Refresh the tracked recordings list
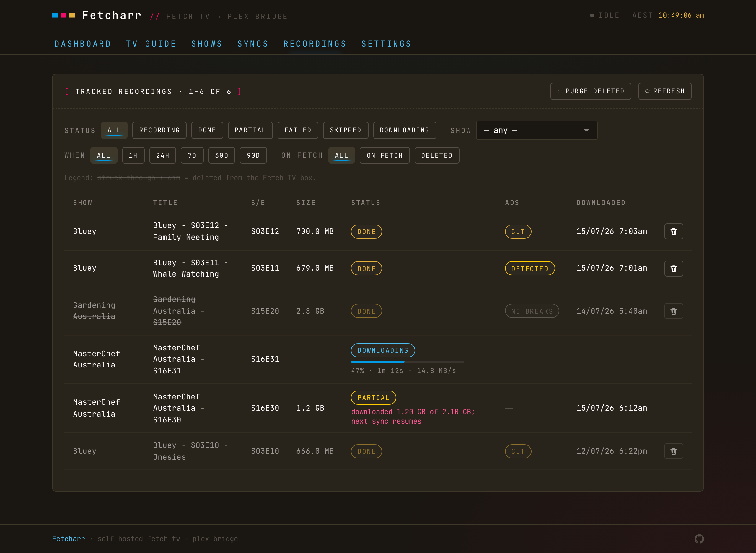Image resolution: width=756 pixels, height=553 pixels. (x=665, y=91)
